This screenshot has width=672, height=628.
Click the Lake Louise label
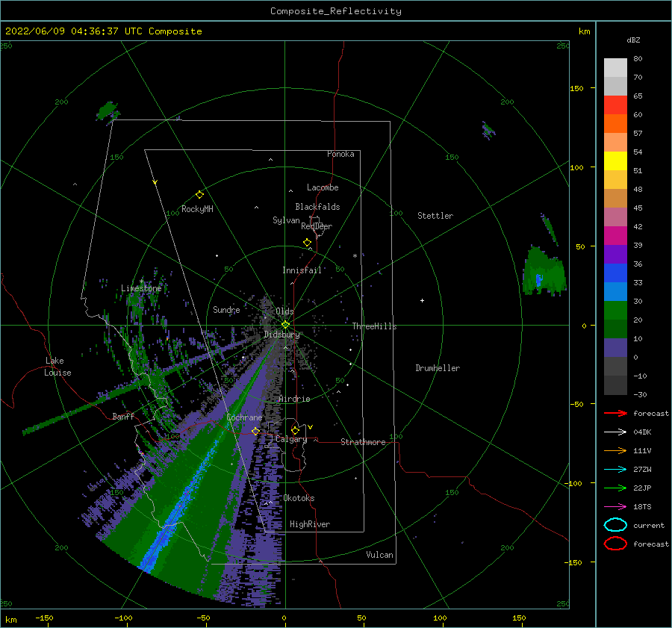57,367
